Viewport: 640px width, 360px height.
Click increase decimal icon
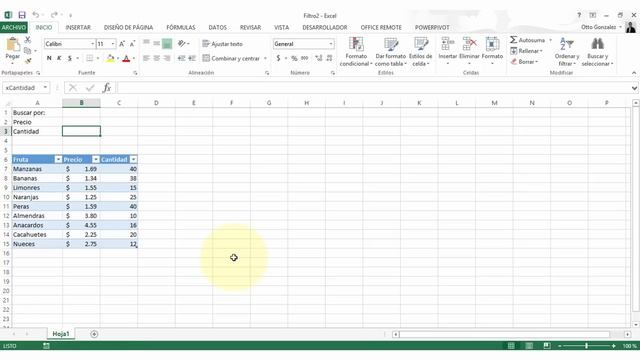[319, 58]
